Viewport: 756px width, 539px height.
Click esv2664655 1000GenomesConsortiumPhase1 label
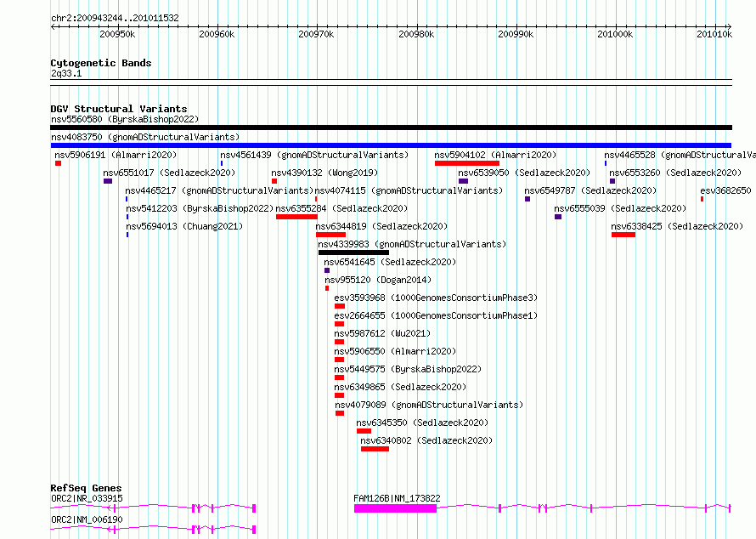click(436, 315)
